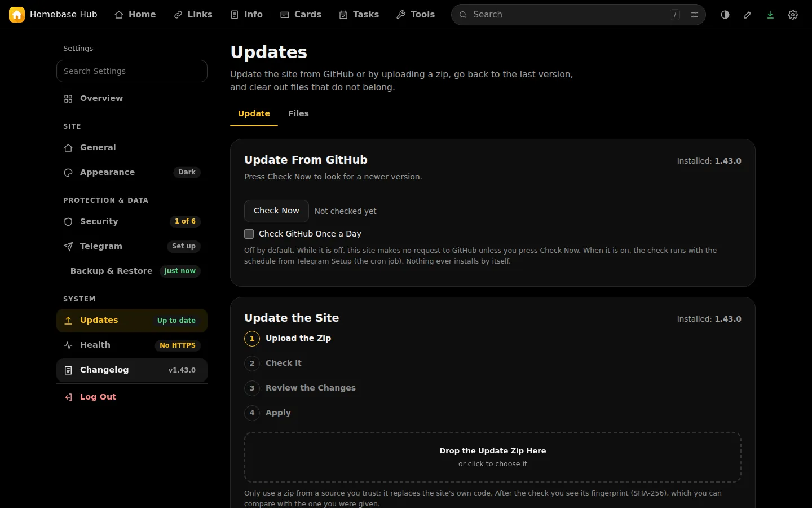Viewport: 812px width, 508px height.
Task: Click the General house icon in sidebar
Action: [x=68, y=148]
